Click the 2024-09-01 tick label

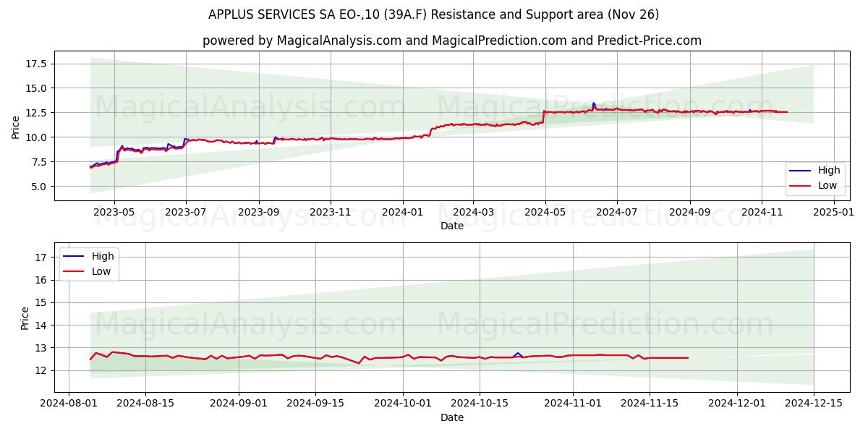pyautogui.click(x=239, y=404)
